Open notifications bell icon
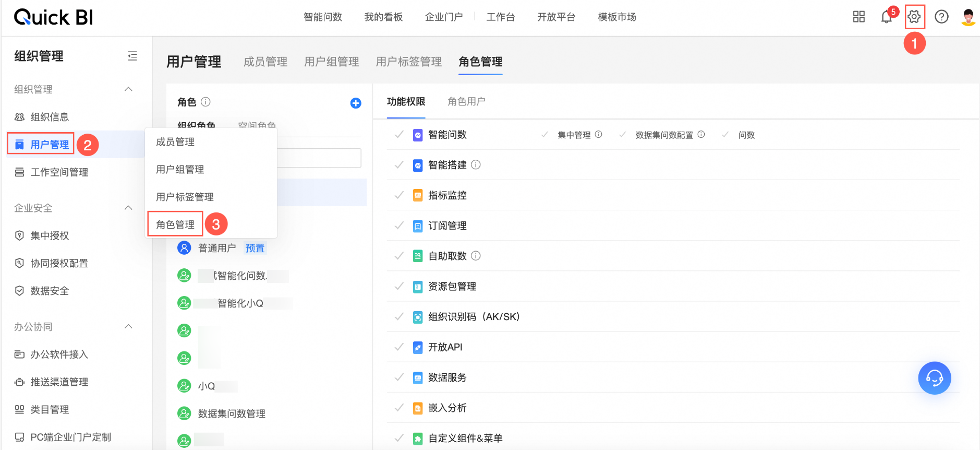This screenshot has width=980, height=450. coord(886,17)
